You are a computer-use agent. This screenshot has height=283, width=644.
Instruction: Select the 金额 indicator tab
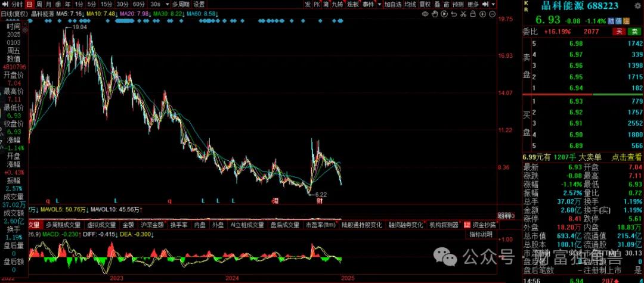tap(128, 225)
